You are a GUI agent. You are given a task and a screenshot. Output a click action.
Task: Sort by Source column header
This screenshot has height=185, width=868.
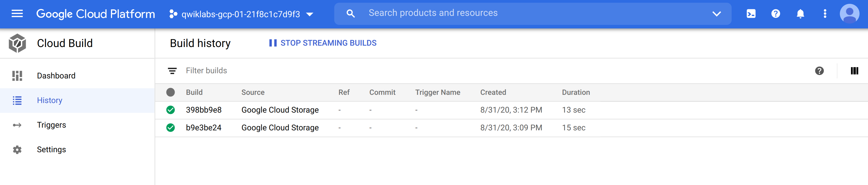point(253,92)
